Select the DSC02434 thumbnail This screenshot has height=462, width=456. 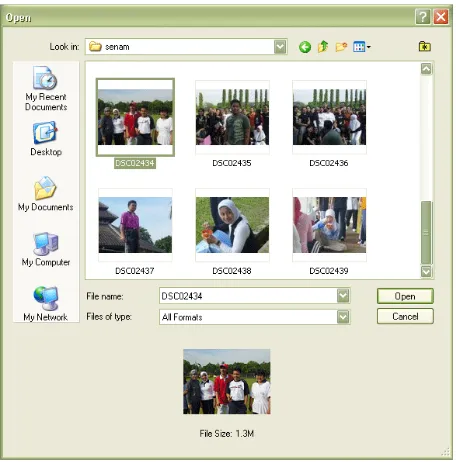pyautogui.click(x=135, y=117)
